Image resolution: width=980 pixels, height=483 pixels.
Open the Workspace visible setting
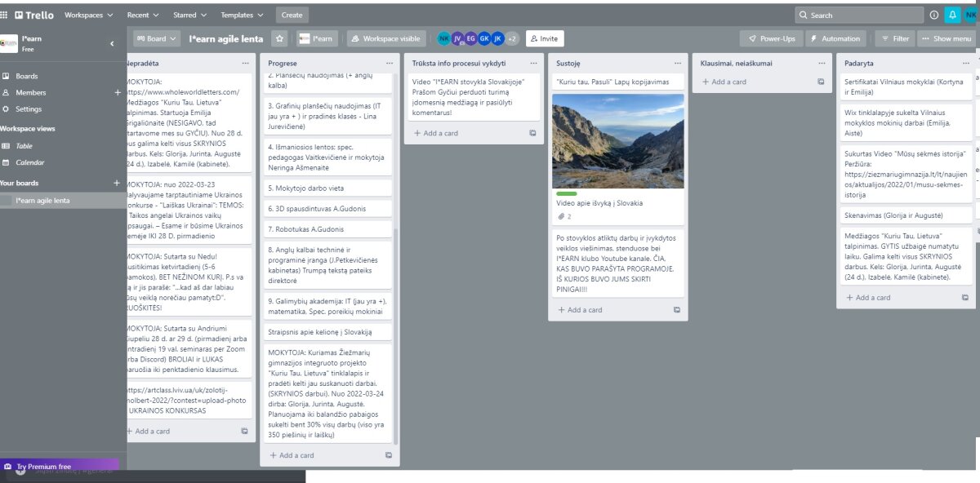coord(385,38)
